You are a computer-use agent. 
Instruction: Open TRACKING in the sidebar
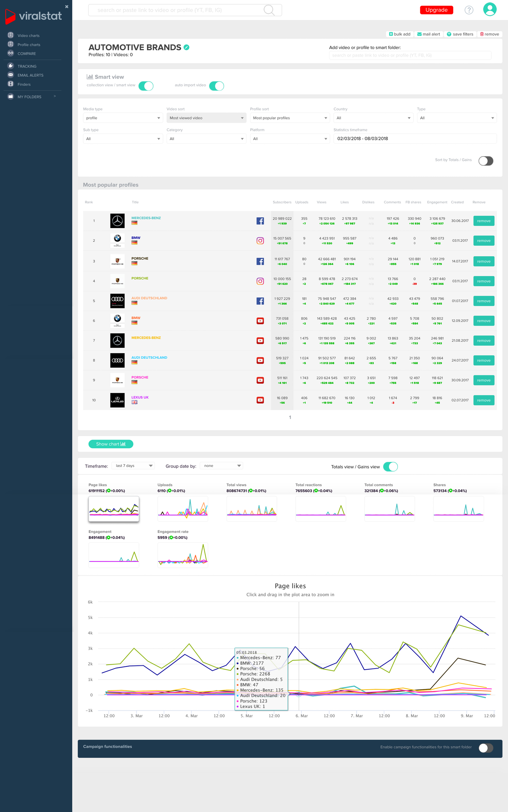click(27, 66)
